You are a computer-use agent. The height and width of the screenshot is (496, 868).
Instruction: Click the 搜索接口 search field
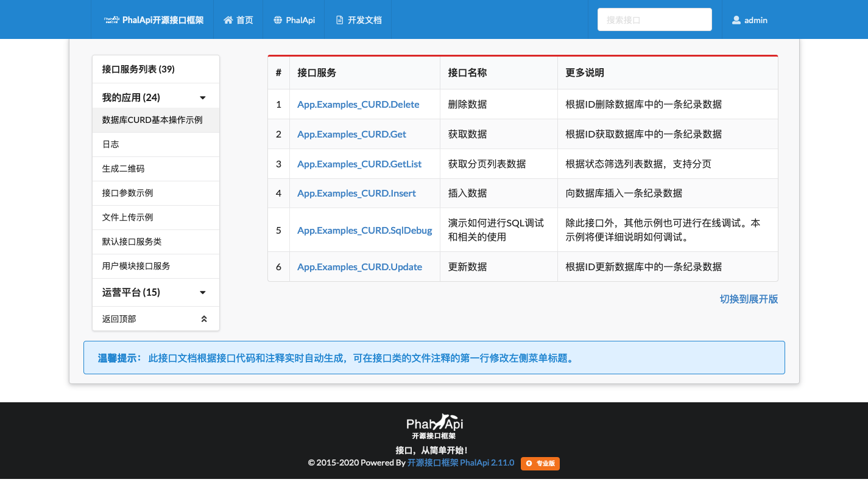pyautogui.click(x=655, y=19)
